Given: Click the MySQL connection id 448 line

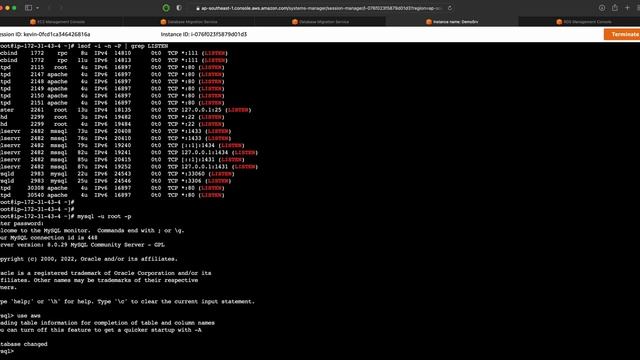Looking at the screenshot, I should point(49,238).
